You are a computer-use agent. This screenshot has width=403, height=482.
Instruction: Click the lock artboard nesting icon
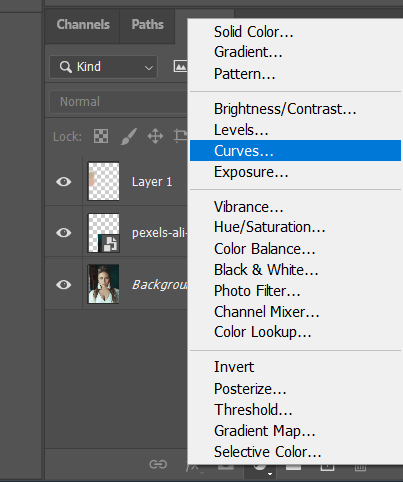(181, 136)
